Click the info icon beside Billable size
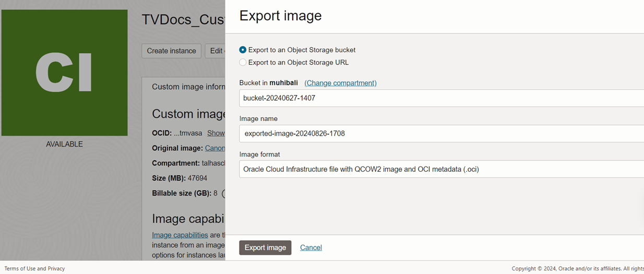The height and width of the screenshot is (274, 644). point(223,194)
